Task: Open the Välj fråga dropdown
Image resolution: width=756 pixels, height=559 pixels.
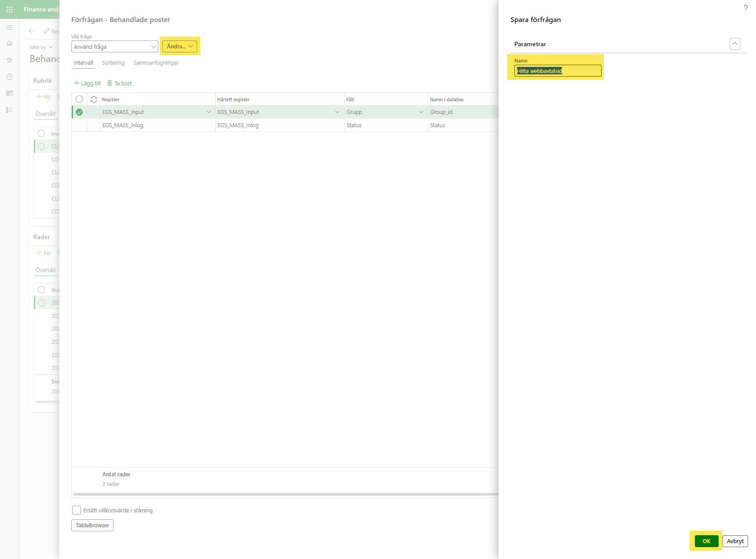Action: click(x=114, y=47)
